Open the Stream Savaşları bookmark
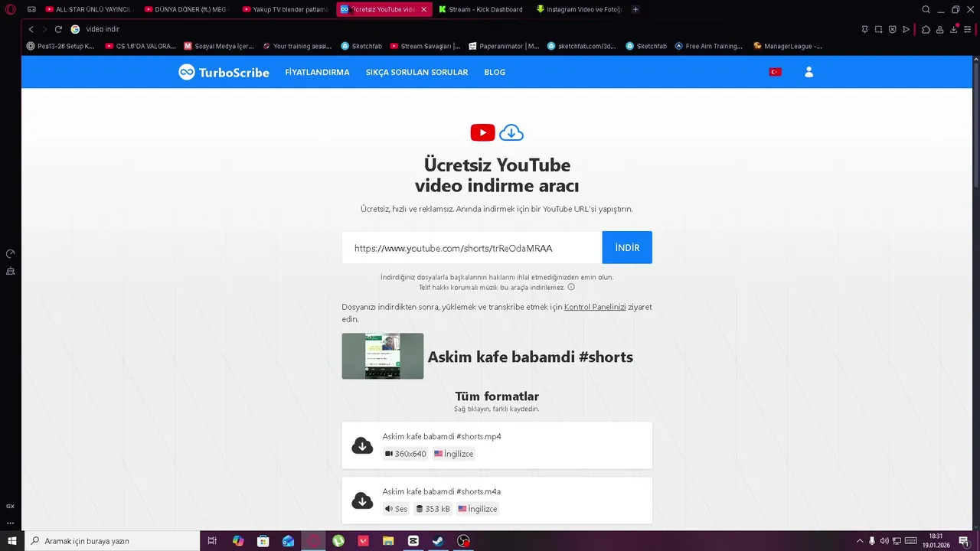The image size is (980, 551). (425, 46)
